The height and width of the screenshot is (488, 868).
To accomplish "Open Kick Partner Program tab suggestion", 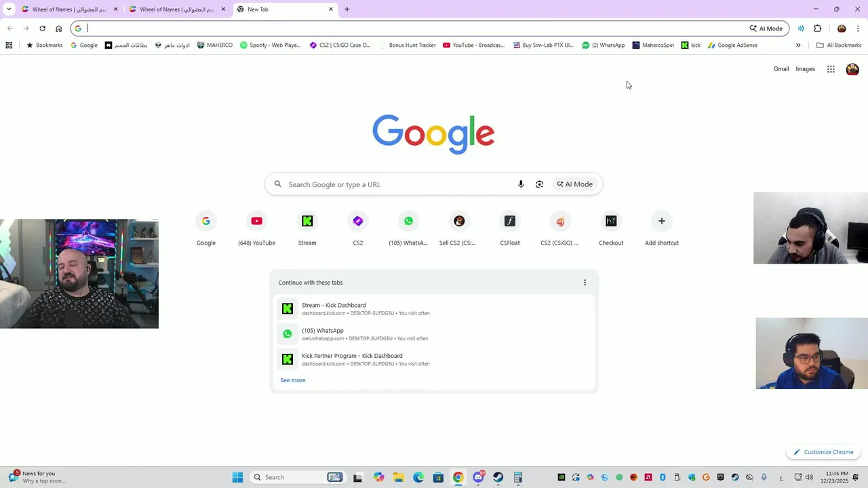I will pyautogui.click(x=434, y=359).
